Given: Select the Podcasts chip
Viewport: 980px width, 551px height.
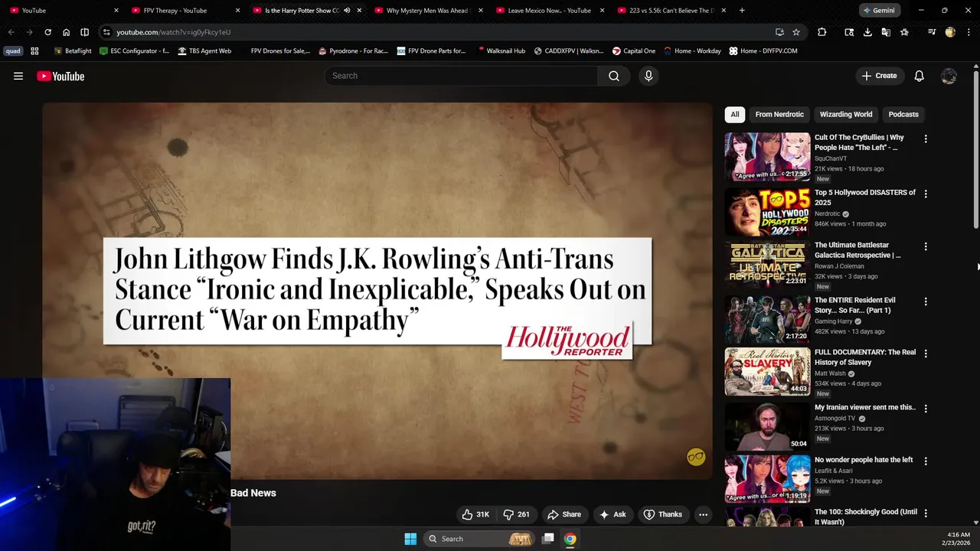Looking at the screenshot, I should click(903, 114).
